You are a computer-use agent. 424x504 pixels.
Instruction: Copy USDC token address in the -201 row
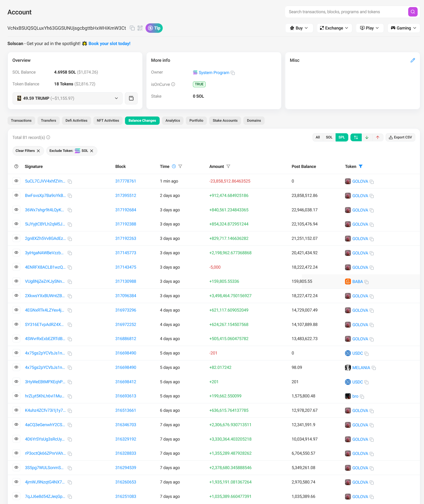tap(366, 354)
